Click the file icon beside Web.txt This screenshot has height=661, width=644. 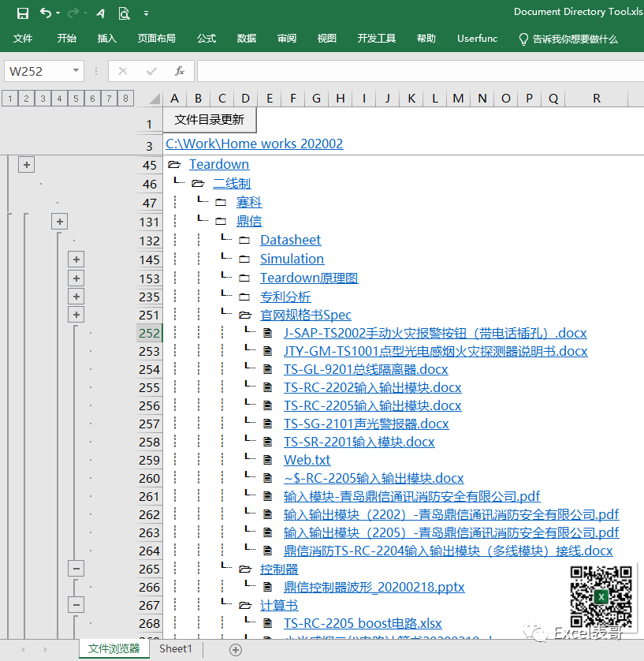pyautogui.click(x=267, y=460)
